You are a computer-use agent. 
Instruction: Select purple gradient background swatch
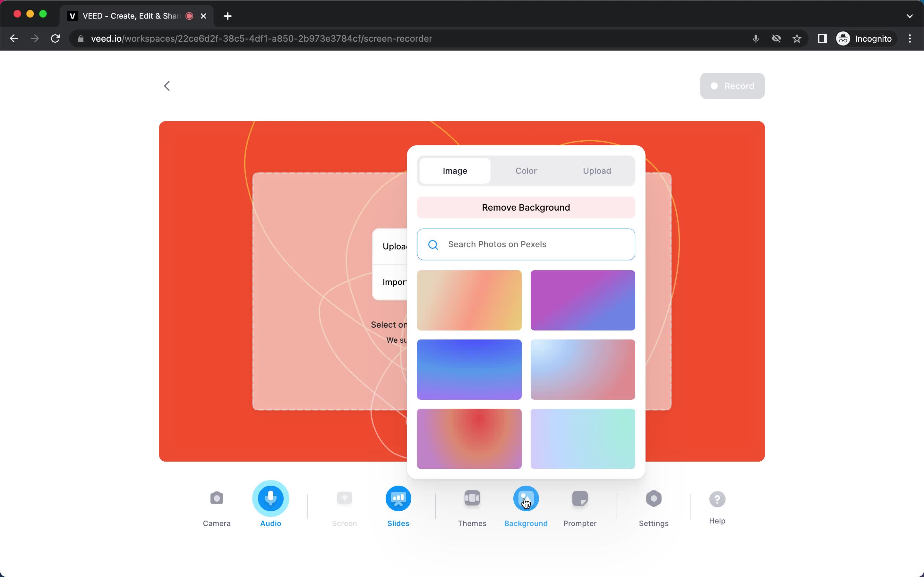coord(583,300)
